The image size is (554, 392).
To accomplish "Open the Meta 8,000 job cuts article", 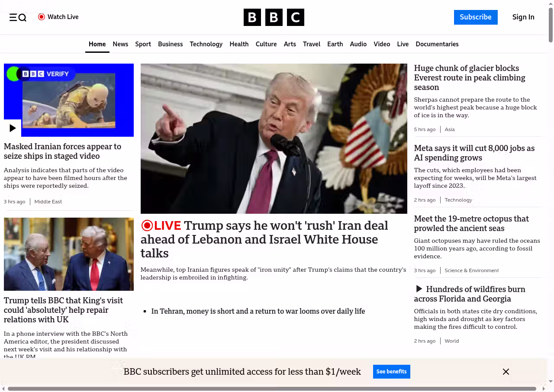I will click(x=474, y=153).
